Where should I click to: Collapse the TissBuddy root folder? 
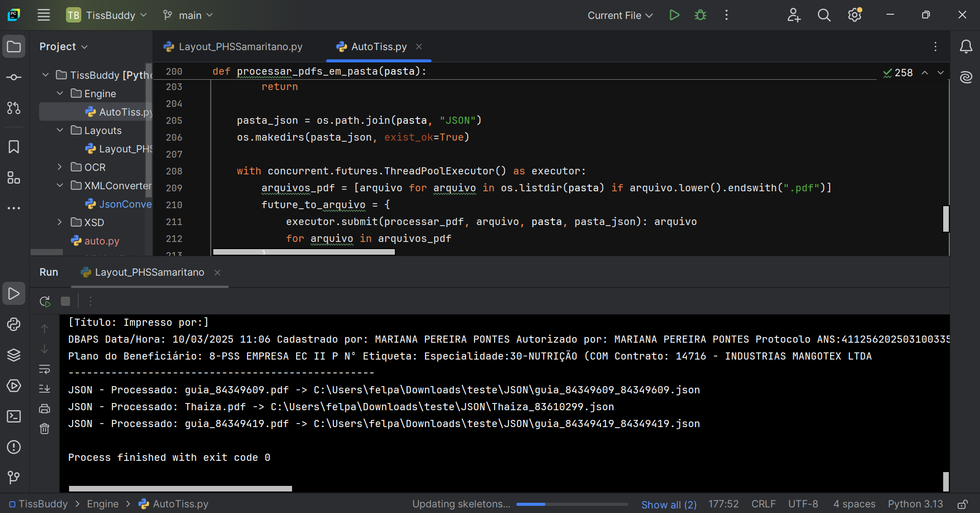(46, 75)
